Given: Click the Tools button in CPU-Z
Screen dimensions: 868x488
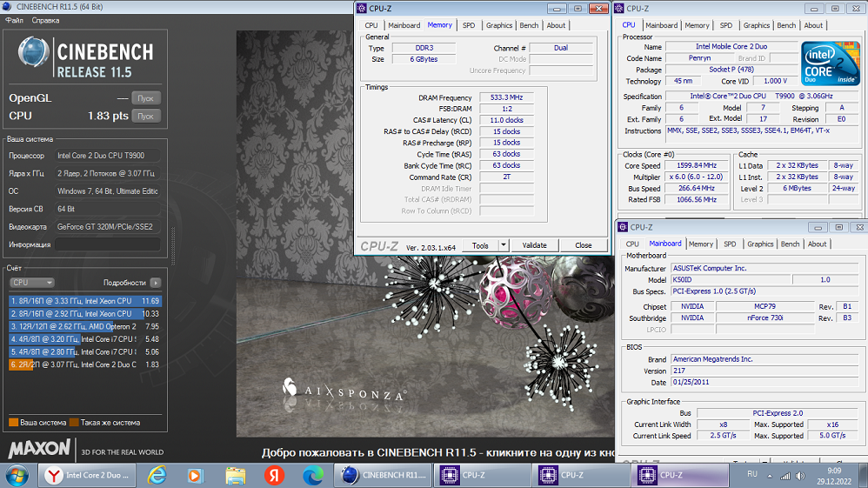Looking at the screenshot, I should click(x=480, y=245).
